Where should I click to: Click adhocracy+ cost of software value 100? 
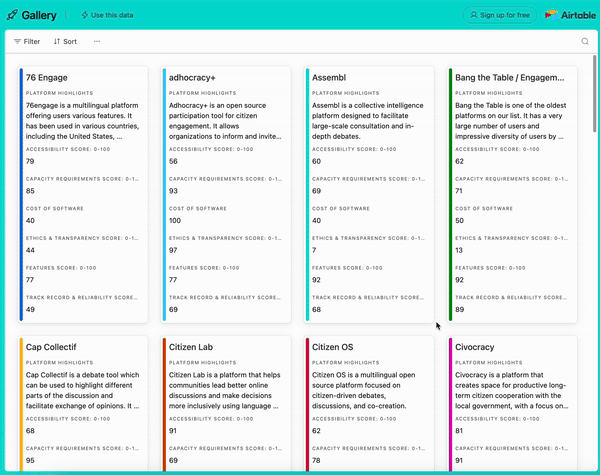tap(175, 220)
